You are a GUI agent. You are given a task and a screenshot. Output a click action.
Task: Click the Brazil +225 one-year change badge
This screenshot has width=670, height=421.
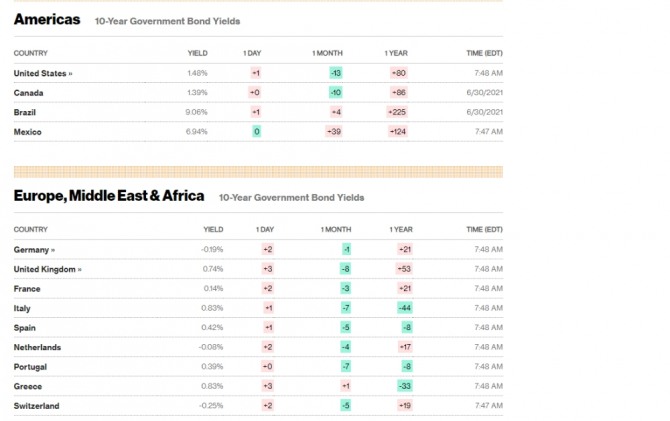click(397, 112)
